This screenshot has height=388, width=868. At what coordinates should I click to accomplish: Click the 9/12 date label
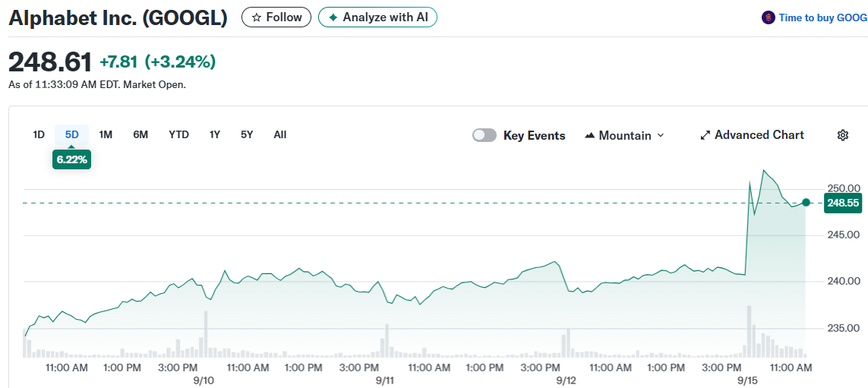coord(567,381)
